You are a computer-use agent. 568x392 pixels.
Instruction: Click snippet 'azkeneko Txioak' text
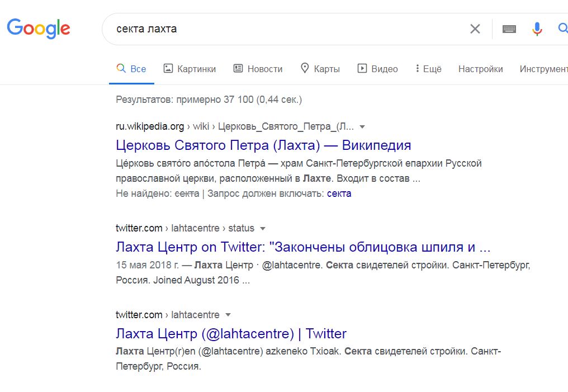pos(304,351)
